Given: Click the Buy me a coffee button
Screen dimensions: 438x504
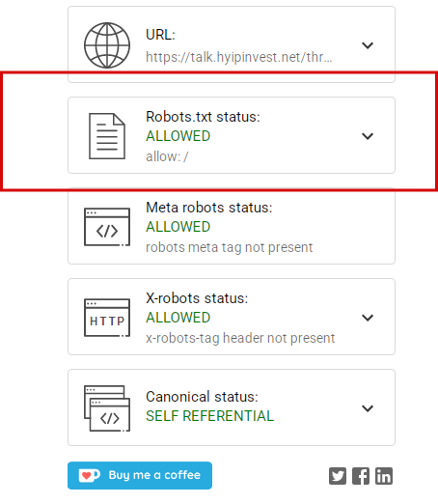Looking at the screenshot, I should pyautogui.click(x=140, y=475).
